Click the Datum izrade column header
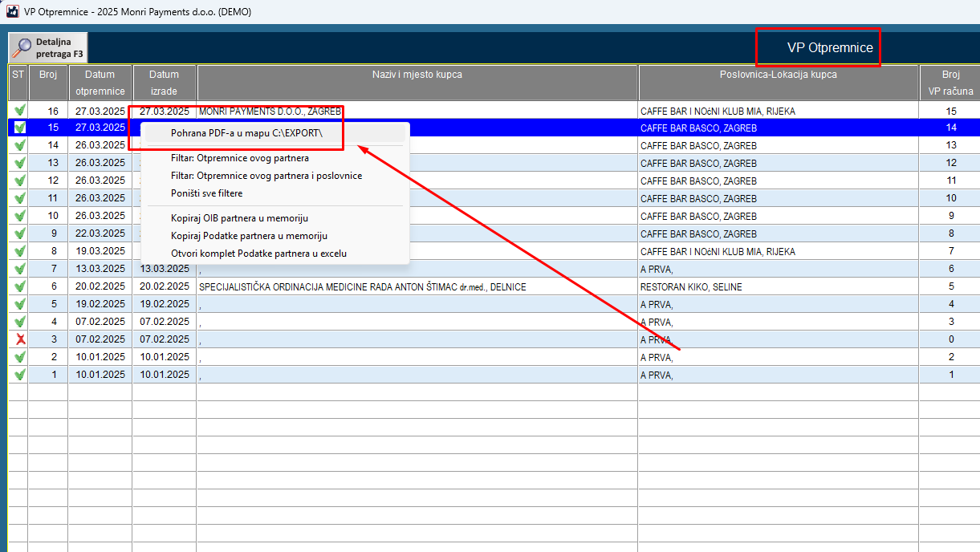Image resolution: width=980 pixels, height=552 pixels. [x=165, y=83]
